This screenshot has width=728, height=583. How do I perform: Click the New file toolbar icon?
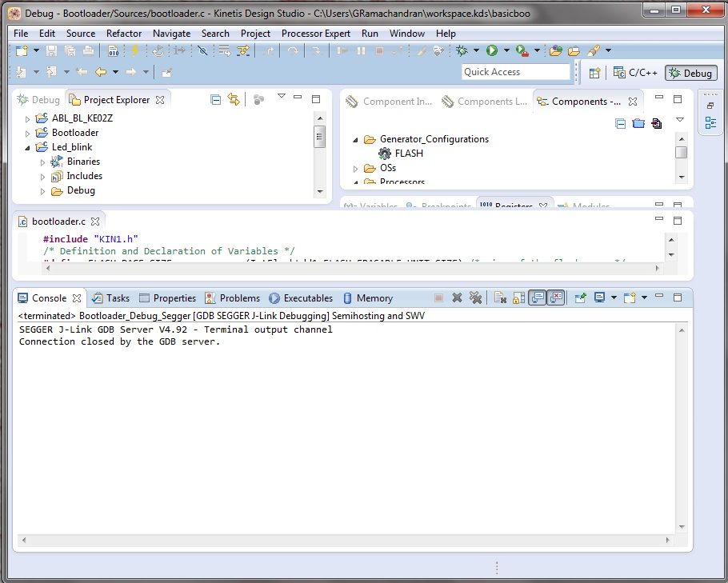coord(22,50)
